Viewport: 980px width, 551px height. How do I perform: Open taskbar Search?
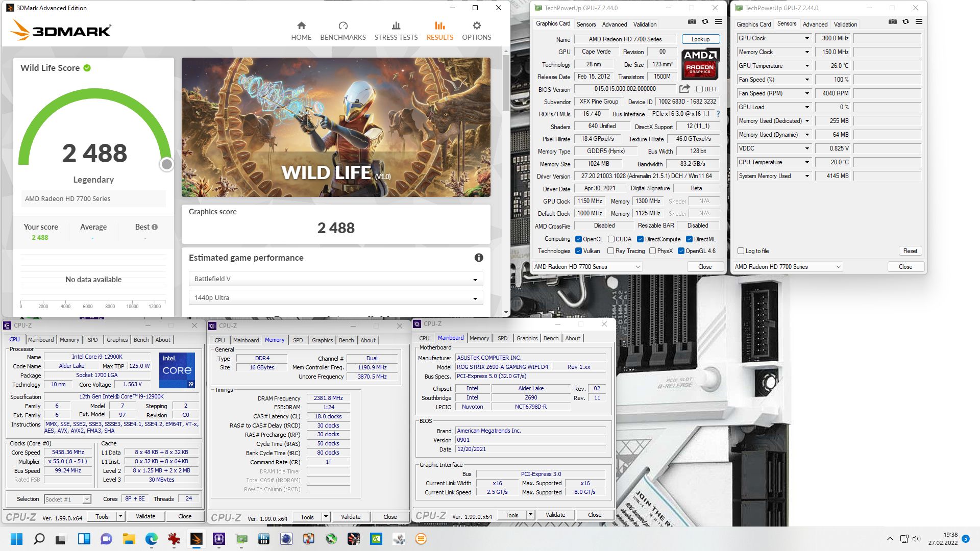point(39,539)
